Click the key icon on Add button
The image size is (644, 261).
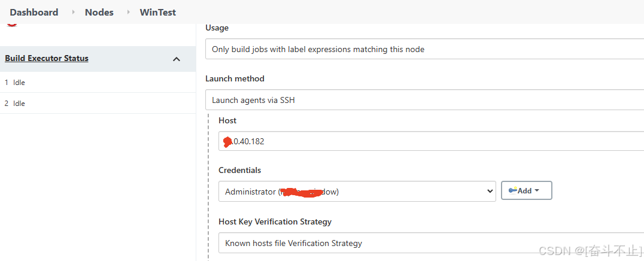(513, 190)
